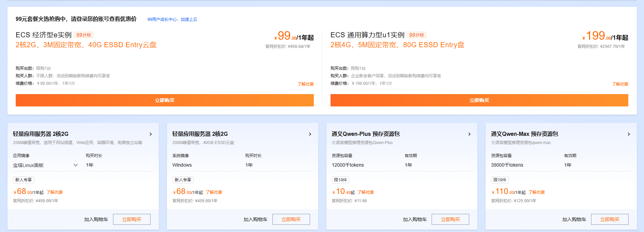Click the 99计划 tag beside ECS 经济型e实例
The height and width of the screenshot is (232, 644).
pos(84,35)
